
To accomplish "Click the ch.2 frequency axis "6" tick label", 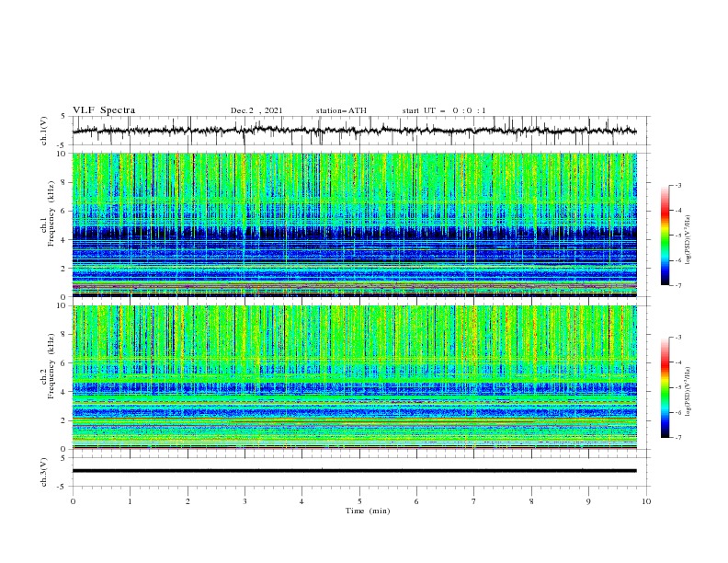I will 64,363.
